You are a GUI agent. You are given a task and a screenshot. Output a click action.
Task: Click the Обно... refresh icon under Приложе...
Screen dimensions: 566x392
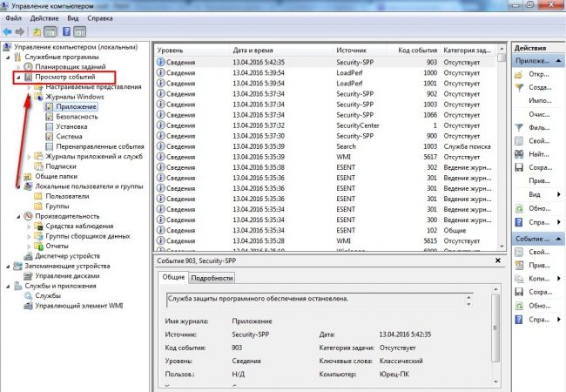click(x=519, y=209)
